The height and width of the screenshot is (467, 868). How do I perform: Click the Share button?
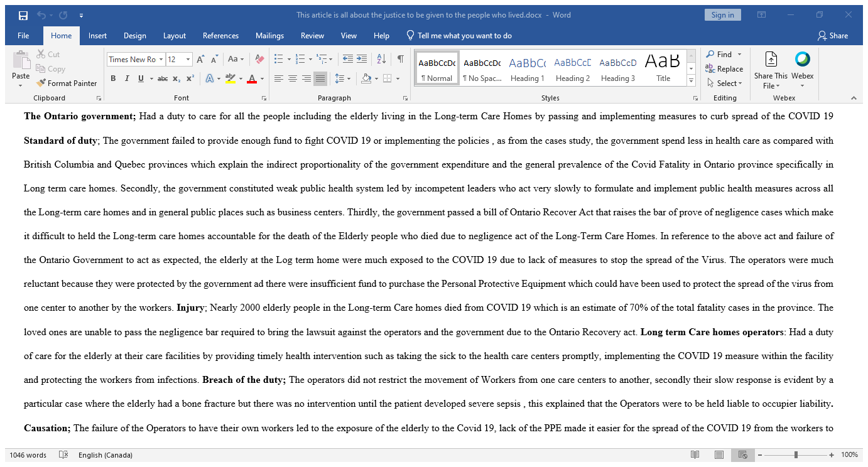click(x=833, y=36)
